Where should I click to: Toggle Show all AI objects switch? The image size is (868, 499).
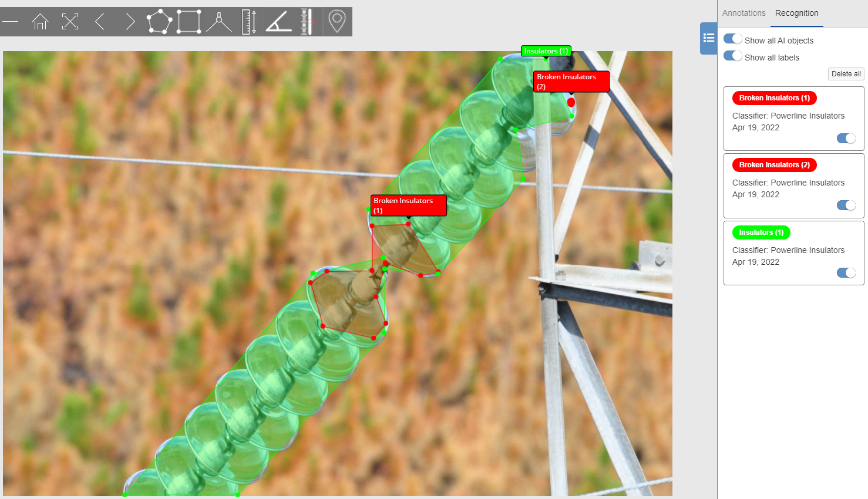pyautogui.click(x=733, y=39)
